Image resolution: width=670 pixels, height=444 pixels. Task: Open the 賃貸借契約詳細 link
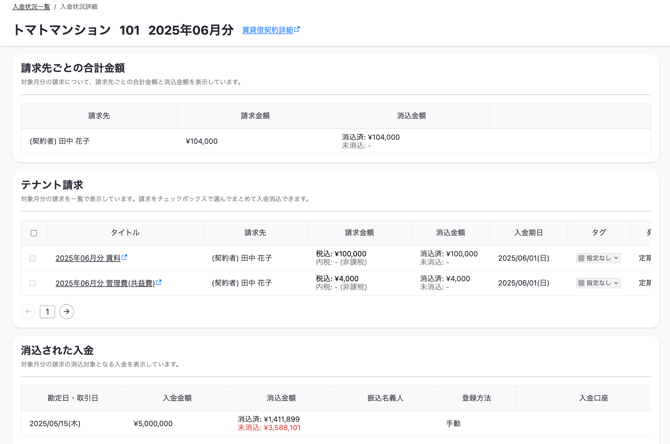[267, 30]
